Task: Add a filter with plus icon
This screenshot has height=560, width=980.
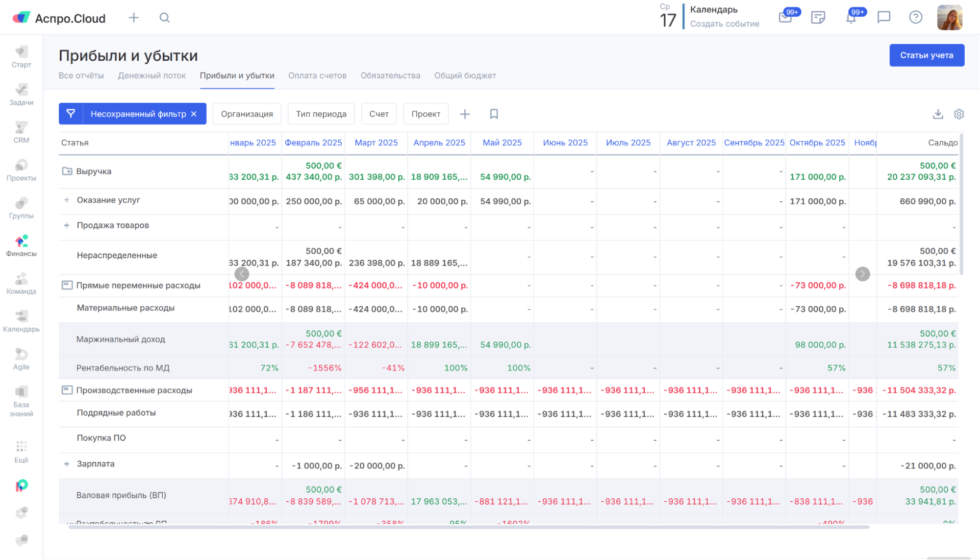Action: pos(465,114)
